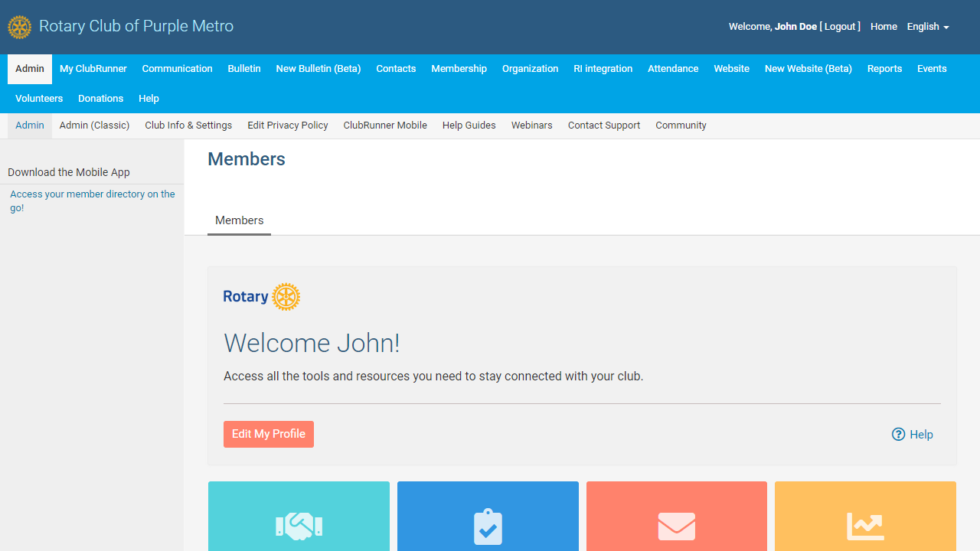The image size is (980, 551).
Task: Click the envelope icon on coral tile
Action: point(677,527)
